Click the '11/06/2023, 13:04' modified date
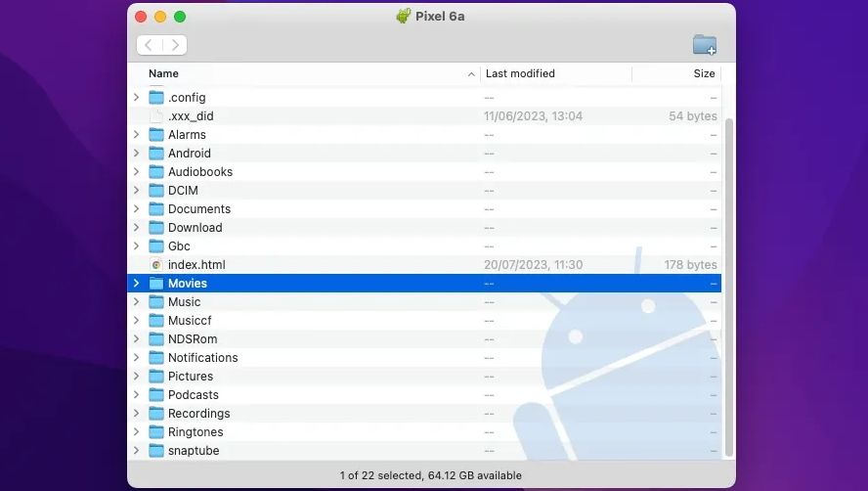868x491 pixels. (533, 115)
